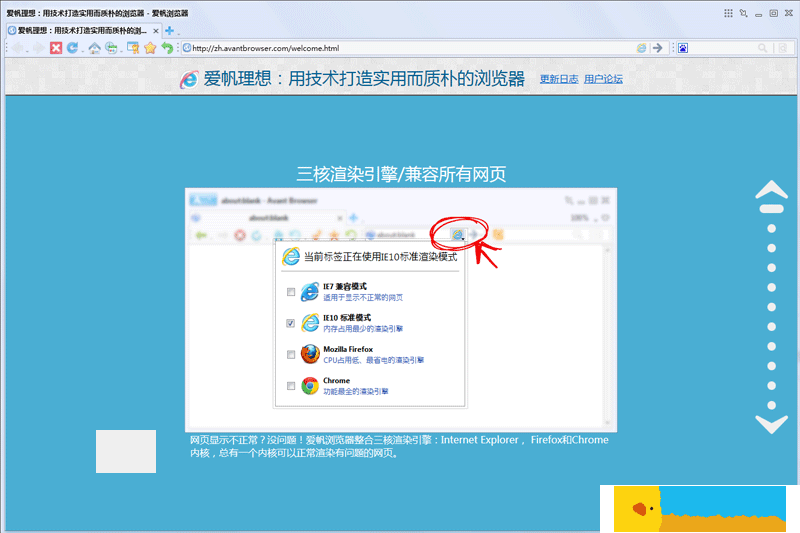The width and height of the screenshot is (800, 533).
Task: Select the active first slide indicator bar
Action: 771,209
